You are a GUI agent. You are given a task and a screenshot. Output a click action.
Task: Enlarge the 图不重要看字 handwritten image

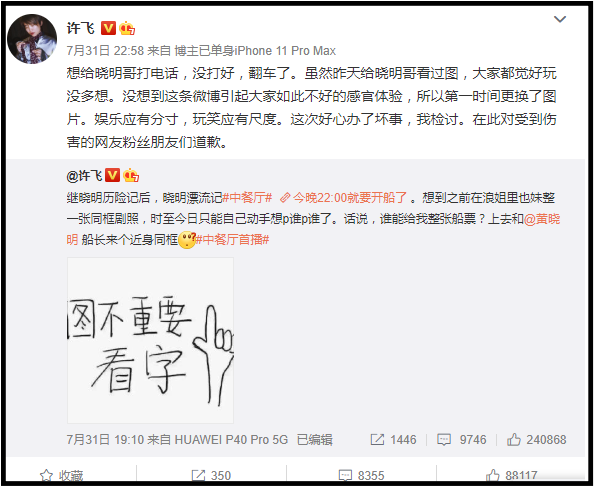[x=150, y=340]
